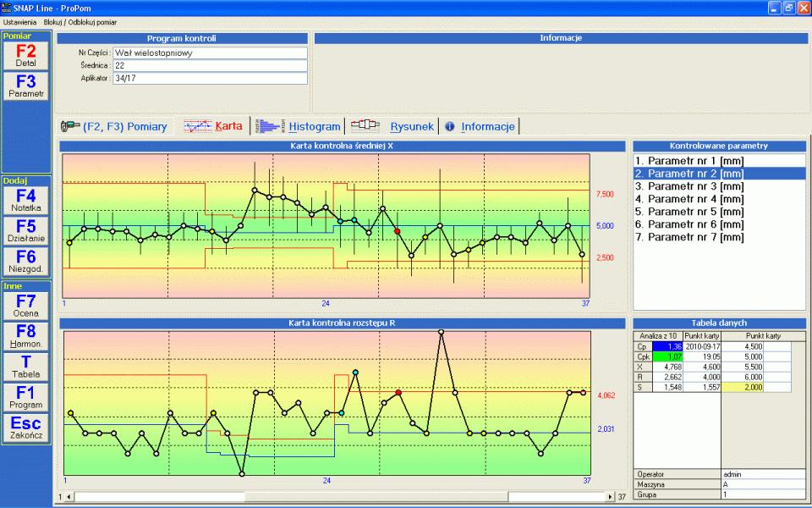This screenshot has height=508, width=812.
Task: Click the 2,031 label on R chart
Action: click(x=606, y=428)
